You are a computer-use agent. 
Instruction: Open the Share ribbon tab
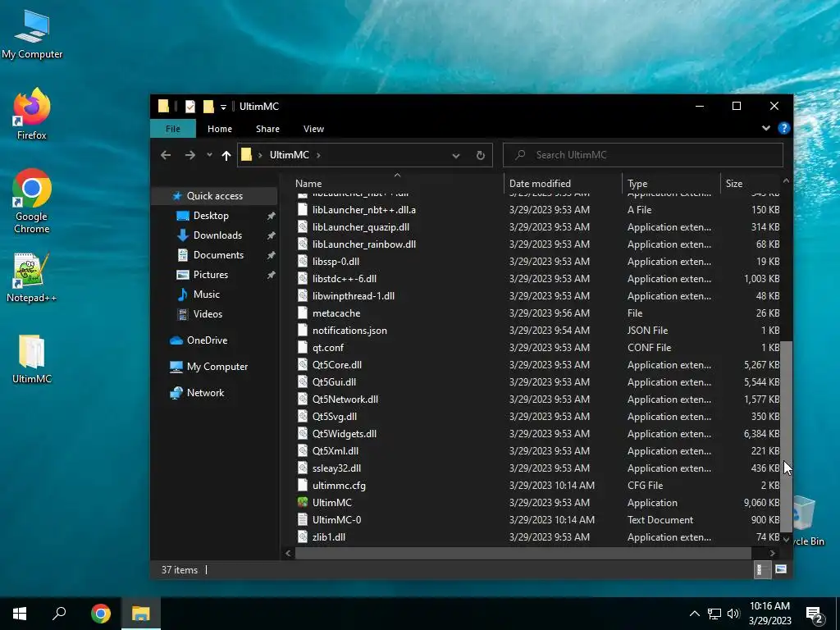[x=267, y=129]
